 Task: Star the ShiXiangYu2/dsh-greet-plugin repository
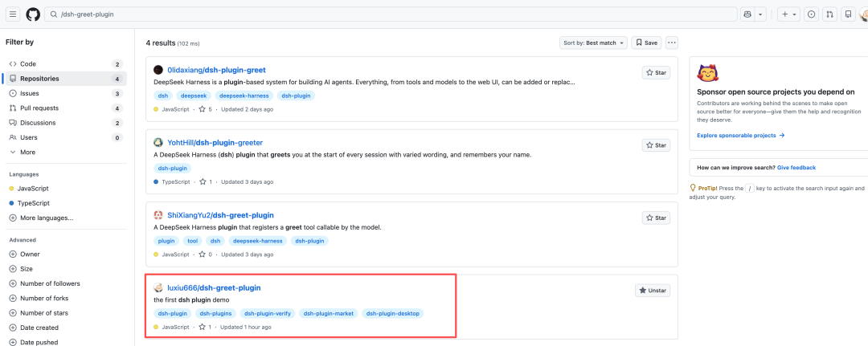(x=656, y=218)
